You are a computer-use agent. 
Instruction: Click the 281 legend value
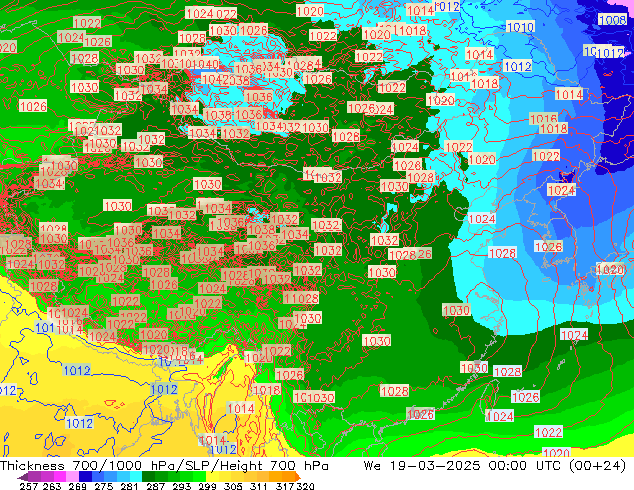[129, 486]
